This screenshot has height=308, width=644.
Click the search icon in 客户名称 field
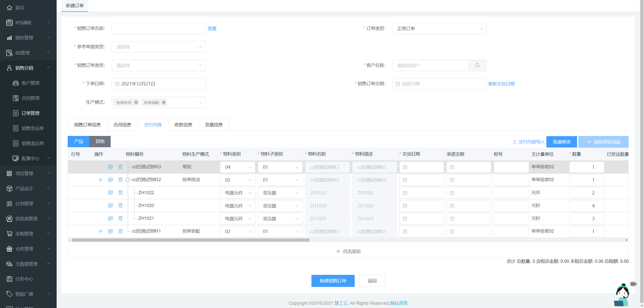point(477,65)
